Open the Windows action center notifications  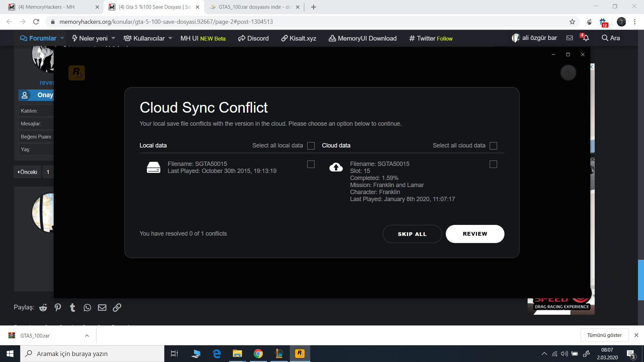(631, 354)
